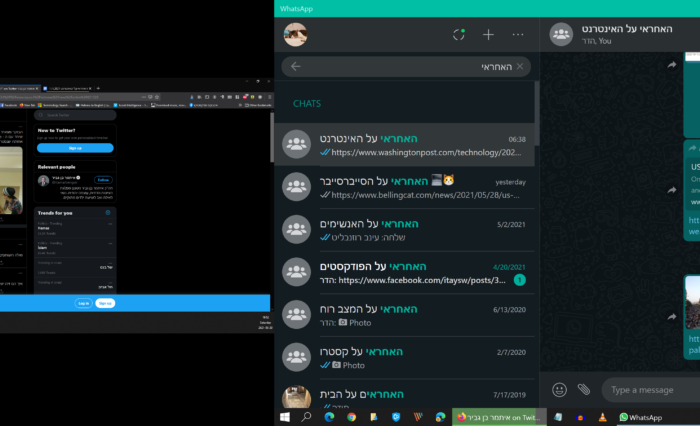Viewport: 700px width, 426px height.
Task: Click the bellingcat.com message preview text
Action: [x=425, y=195]
